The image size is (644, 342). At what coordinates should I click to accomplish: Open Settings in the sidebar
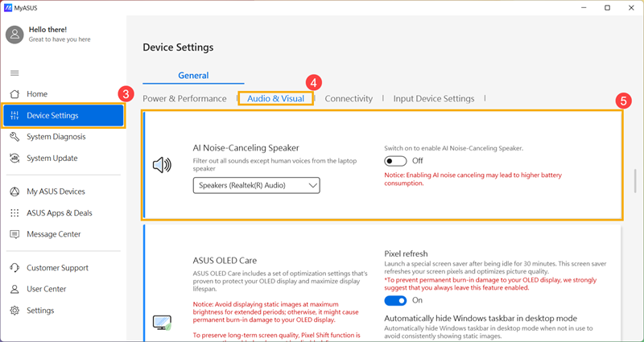(40, 311)
